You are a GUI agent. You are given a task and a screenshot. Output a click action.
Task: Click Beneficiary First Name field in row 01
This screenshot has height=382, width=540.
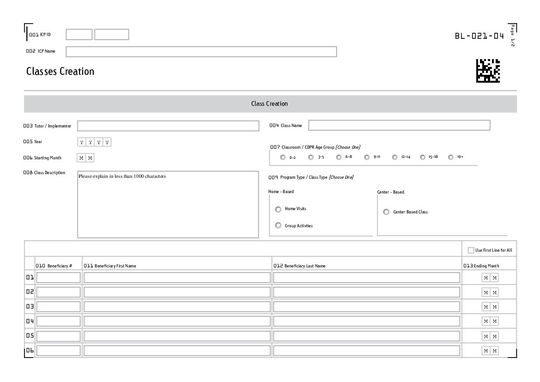(177, 278)
